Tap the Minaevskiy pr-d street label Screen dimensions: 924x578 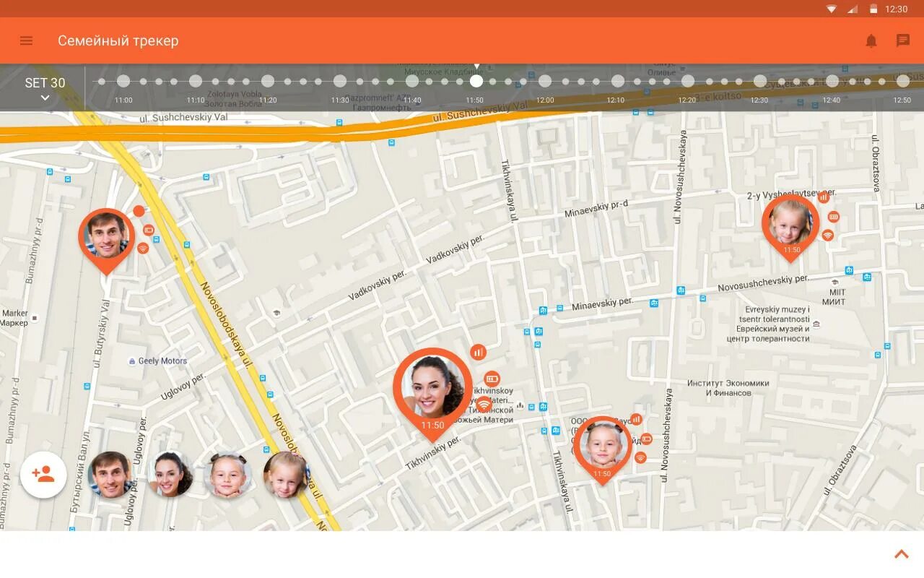pos(596,209)
